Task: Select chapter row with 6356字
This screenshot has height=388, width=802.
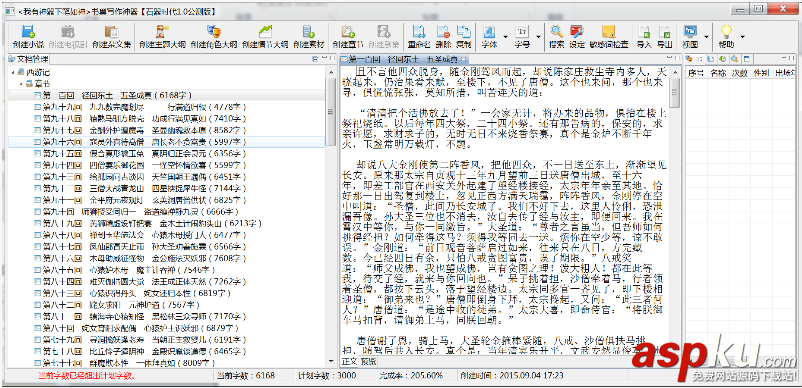Action: point(167,153)
